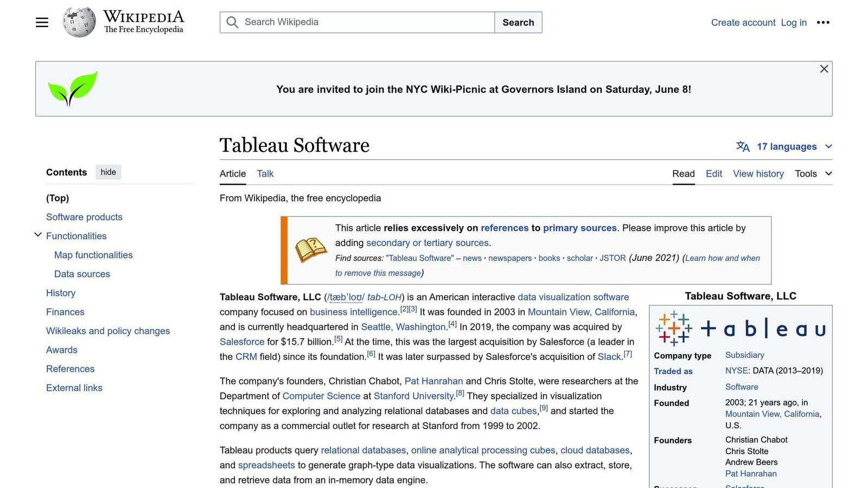Expand the 17 languages dropdown

coord(784,146)
